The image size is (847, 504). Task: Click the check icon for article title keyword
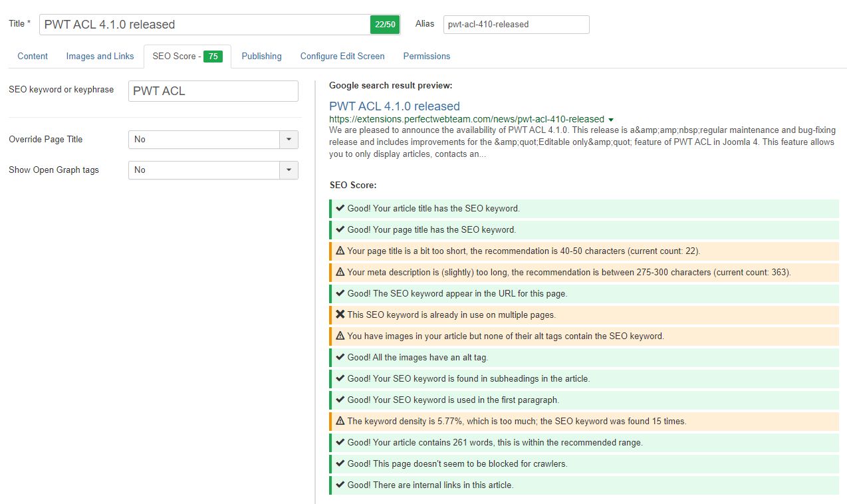point(340,208)
